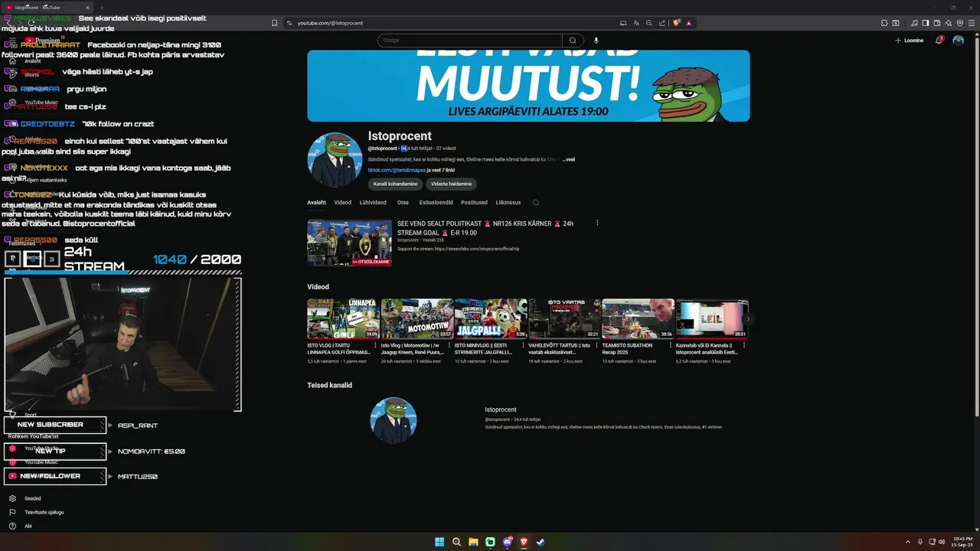Select the Videod channel tab

342,203
